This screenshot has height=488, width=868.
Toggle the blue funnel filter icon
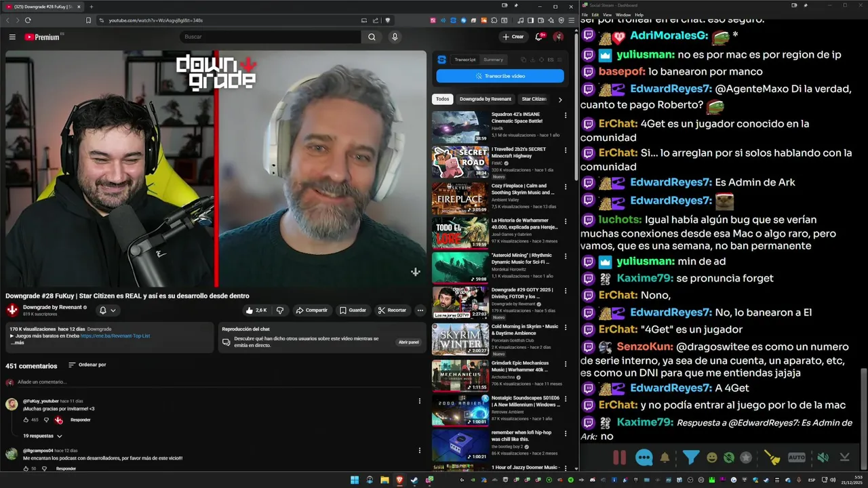point(690,457)
